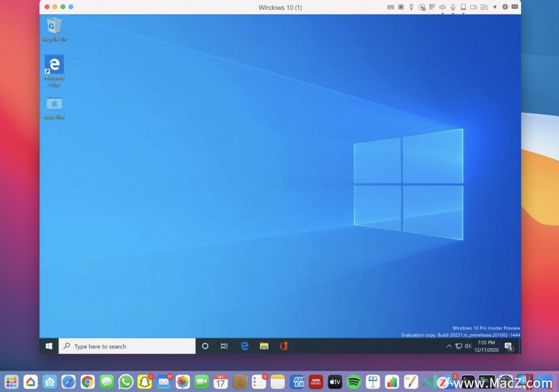Open Mail from the Dock
The image size is (559, 392).
[x=164, y=382]
